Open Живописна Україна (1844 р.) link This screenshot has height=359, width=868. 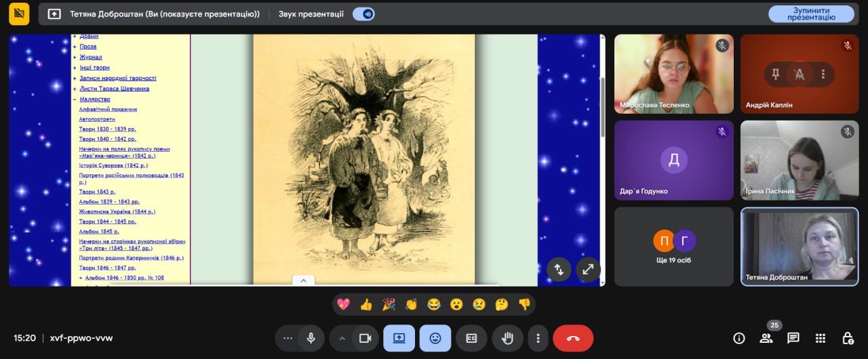coord(117,211)
